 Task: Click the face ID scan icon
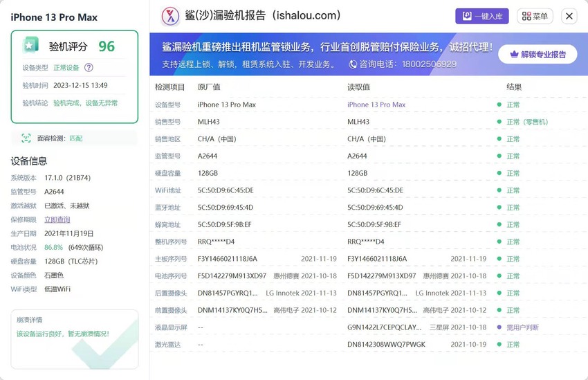coord(26,138)
